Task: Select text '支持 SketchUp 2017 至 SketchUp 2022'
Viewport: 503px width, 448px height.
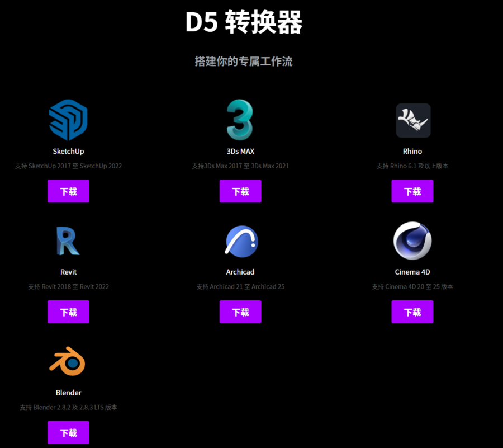Action: pyautogui.click(x=68, y=166)
